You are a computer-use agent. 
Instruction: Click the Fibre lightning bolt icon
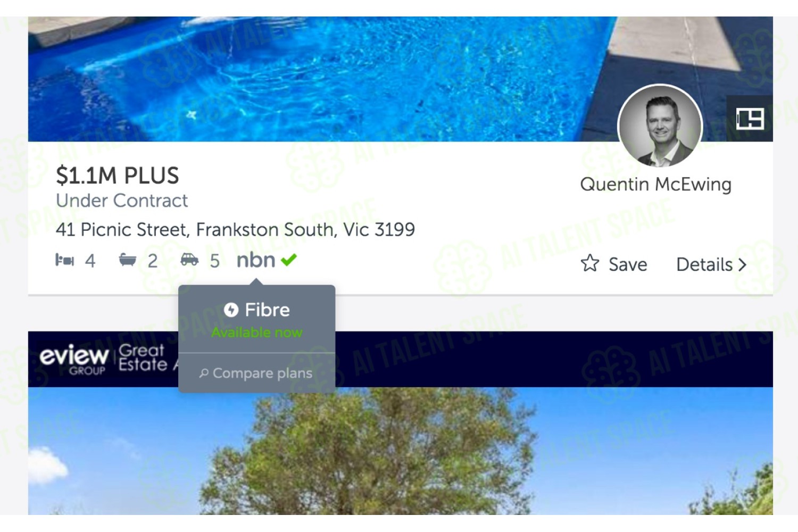231,310
